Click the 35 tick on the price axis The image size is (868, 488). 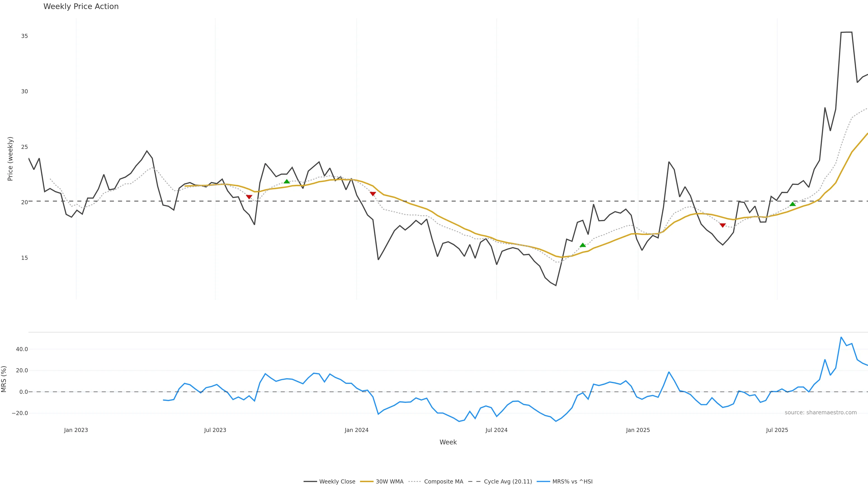click(24, 36)
